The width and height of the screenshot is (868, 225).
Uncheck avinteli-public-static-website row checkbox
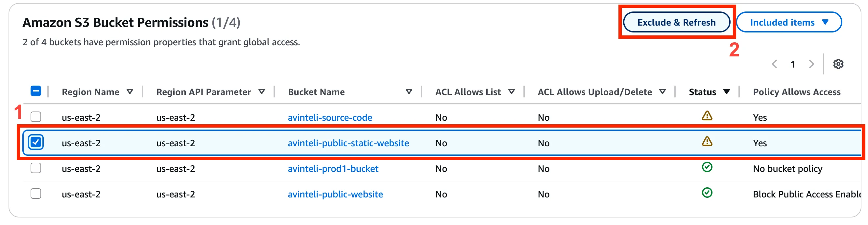coord(36,142)
